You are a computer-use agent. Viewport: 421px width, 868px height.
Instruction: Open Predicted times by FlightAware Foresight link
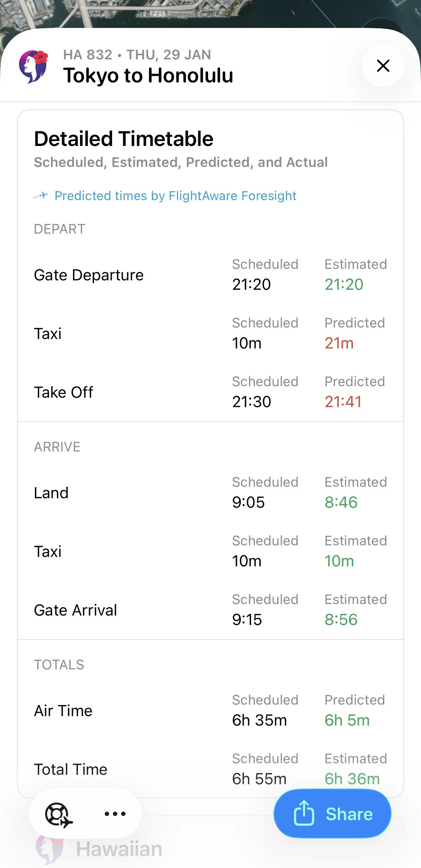point(175,196)
